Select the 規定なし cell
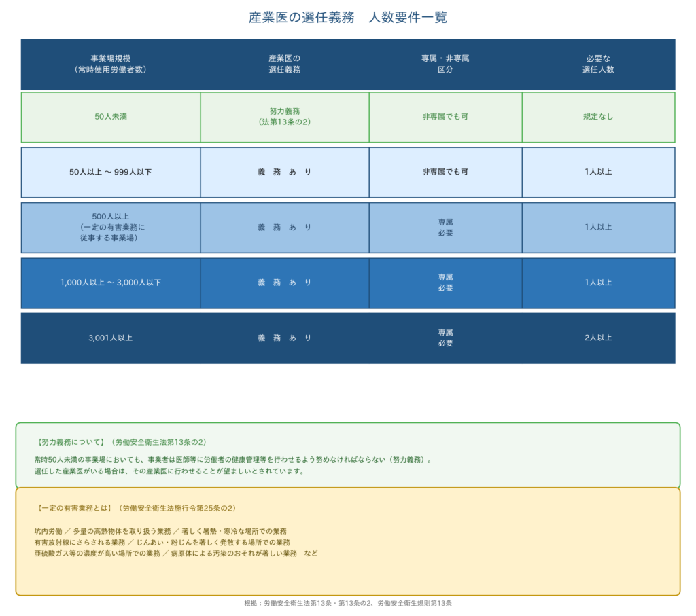 tap(597, 116)
